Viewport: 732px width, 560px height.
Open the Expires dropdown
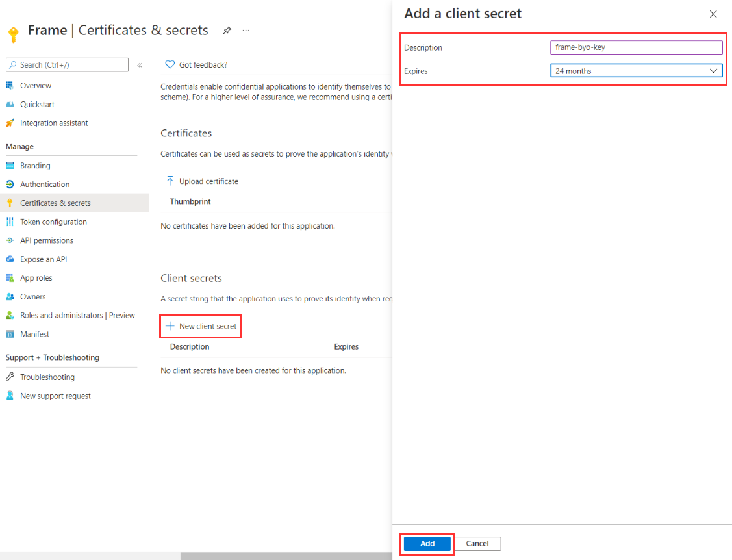click(637, 70)
